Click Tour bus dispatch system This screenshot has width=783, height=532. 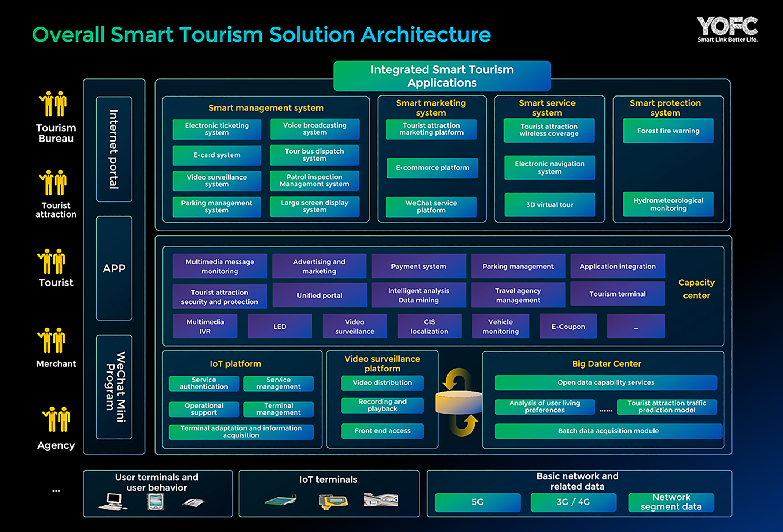(315, 155)
